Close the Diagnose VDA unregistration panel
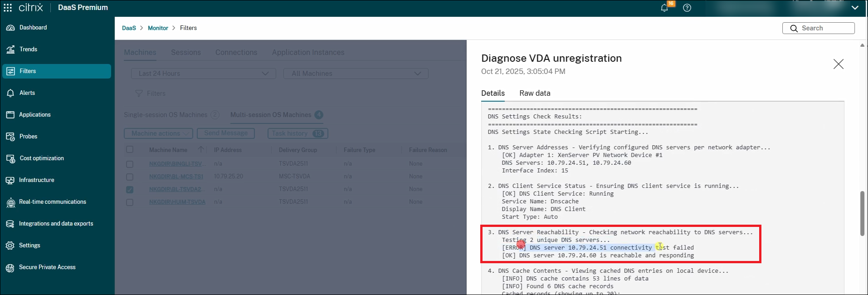868x295 pixels. [839, 64]
